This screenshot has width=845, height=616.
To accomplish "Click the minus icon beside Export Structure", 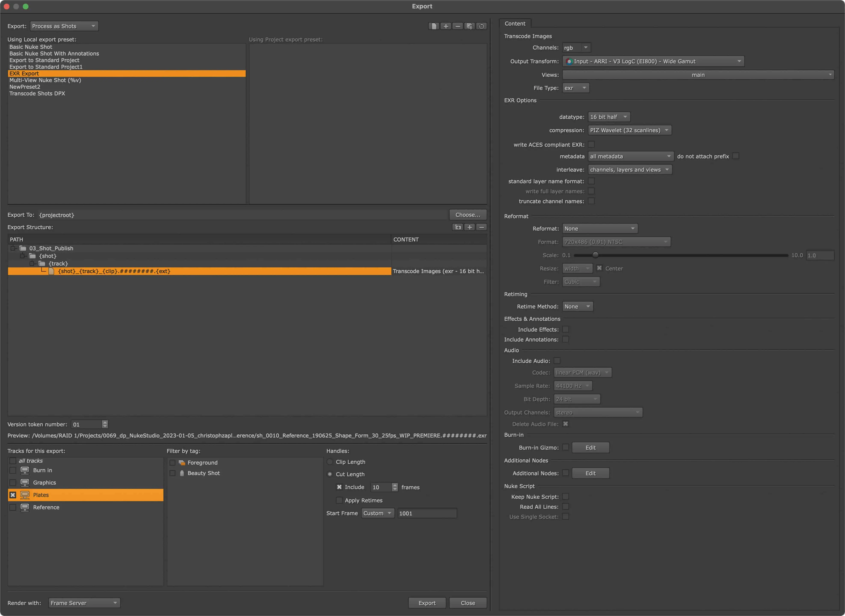I will pyautogui.click(x=481, y=227).
